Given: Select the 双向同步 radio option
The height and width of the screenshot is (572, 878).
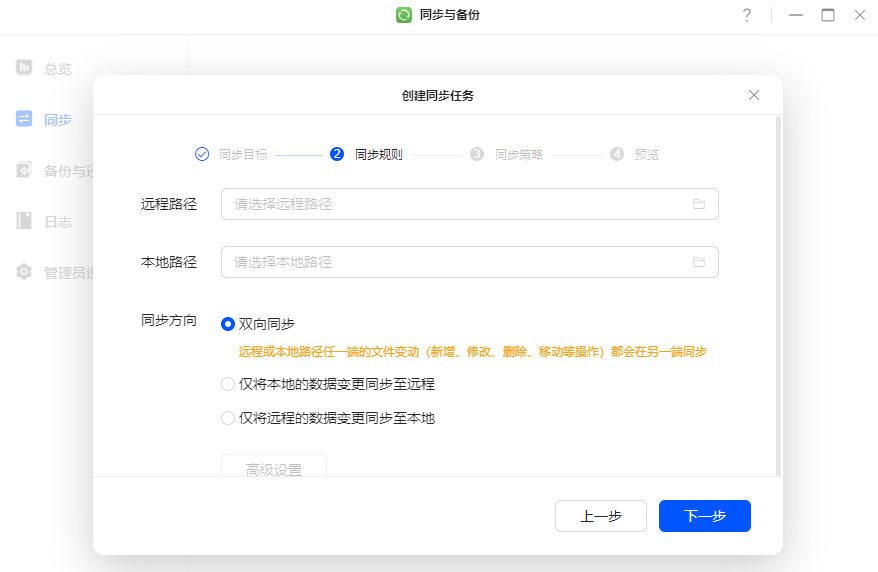Looking at the screenshot, I should 228,324.
